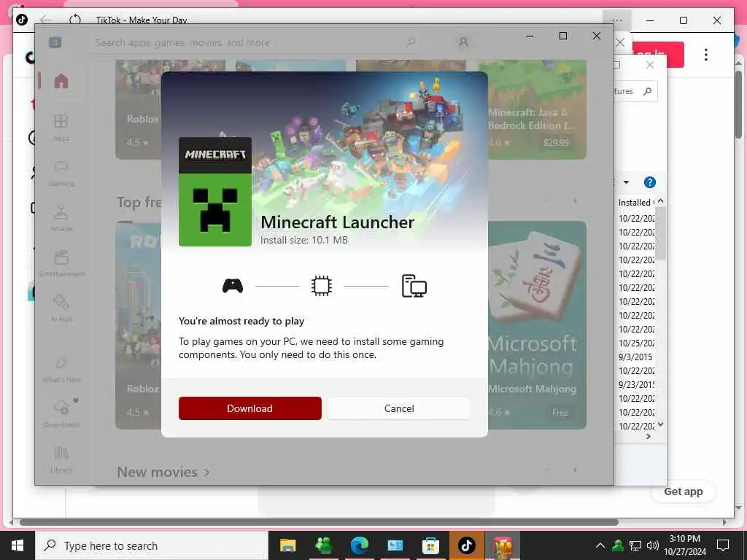Click the game controller step icon
The image size is (747, 560).
[233, 286]
